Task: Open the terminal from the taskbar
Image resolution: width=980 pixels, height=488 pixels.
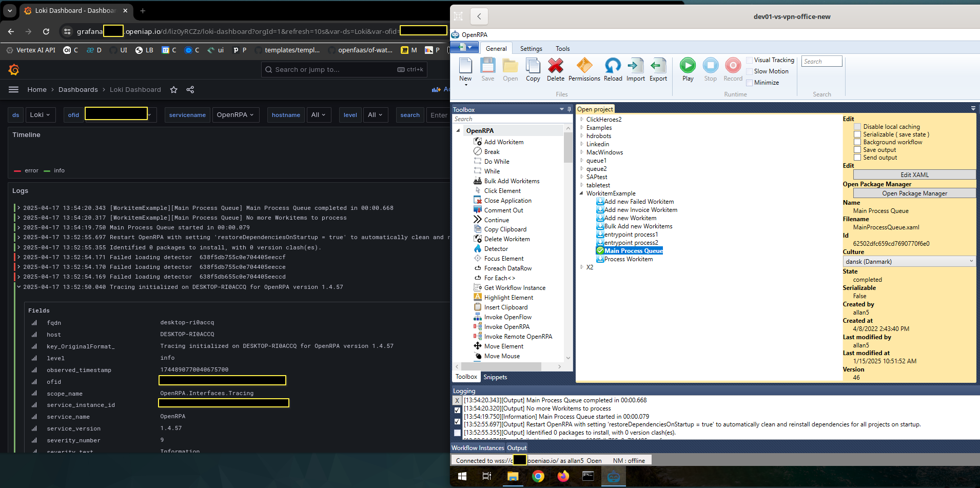Action: (x=588, y=476)
